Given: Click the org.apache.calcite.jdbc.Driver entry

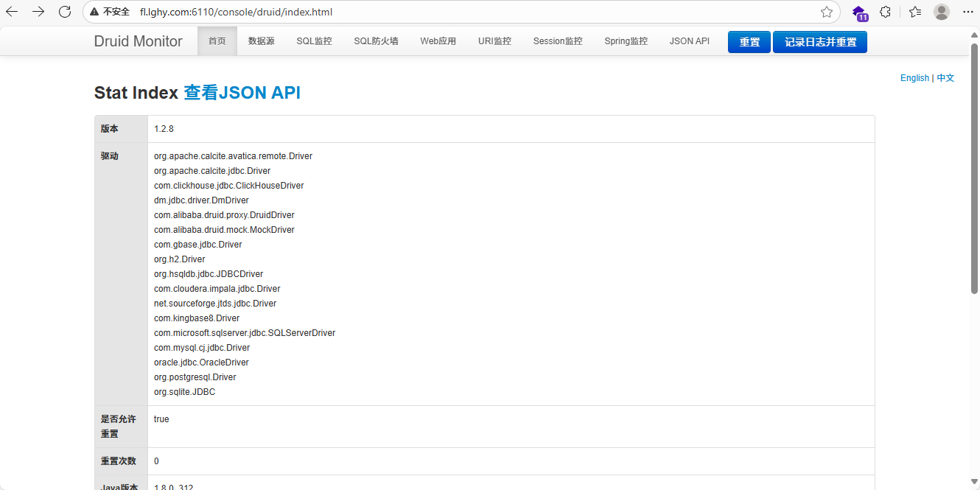Looking at the screenshot, I should click(x=212, y=171).
